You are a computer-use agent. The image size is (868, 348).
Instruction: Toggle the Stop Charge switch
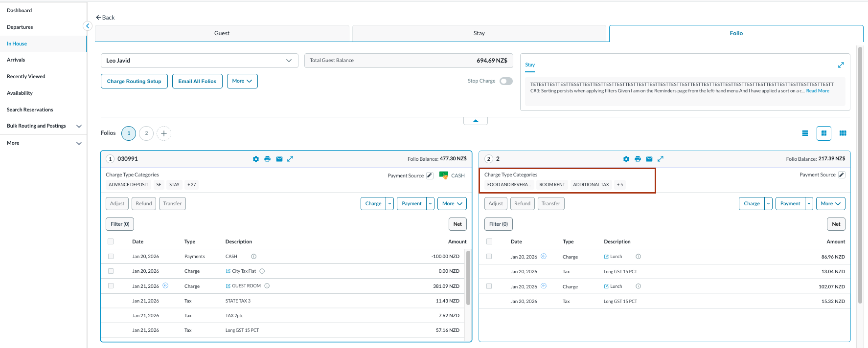tap(506, 81)
